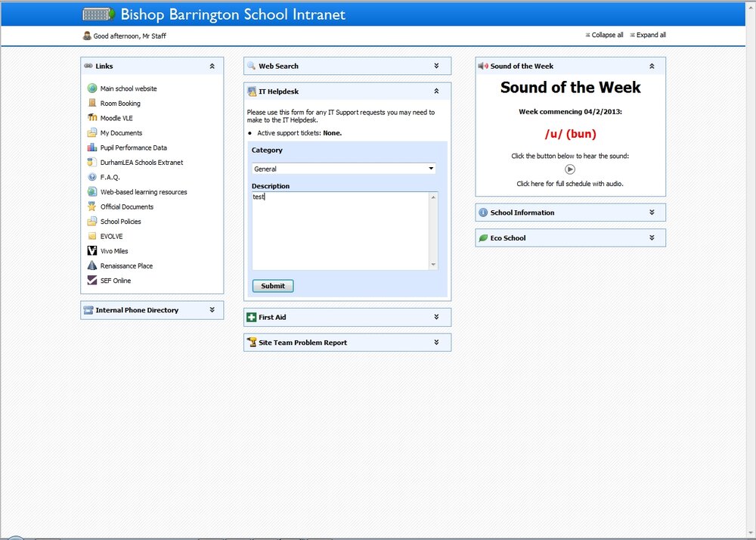The image size is (756, 540).
Task: Submit the IT Helpdesk request
Action: 273,286
